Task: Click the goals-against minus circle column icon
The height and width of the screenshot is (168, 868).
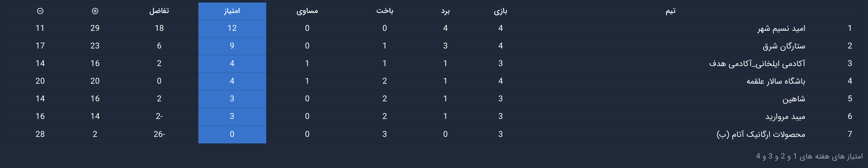Action: (40, 11)
